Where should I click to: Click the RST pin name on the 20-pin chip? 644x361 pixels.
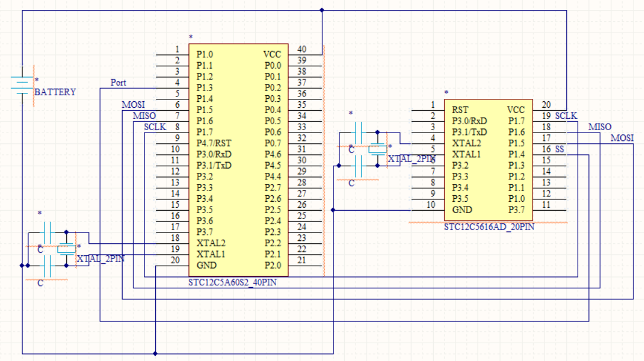pos(460,109)
